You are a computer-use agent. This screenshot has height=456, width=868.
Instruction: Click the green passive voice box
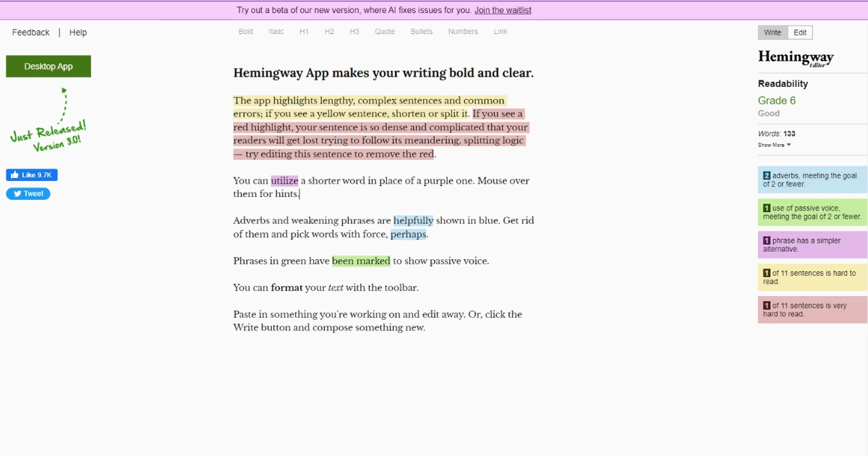click(812, 212)
